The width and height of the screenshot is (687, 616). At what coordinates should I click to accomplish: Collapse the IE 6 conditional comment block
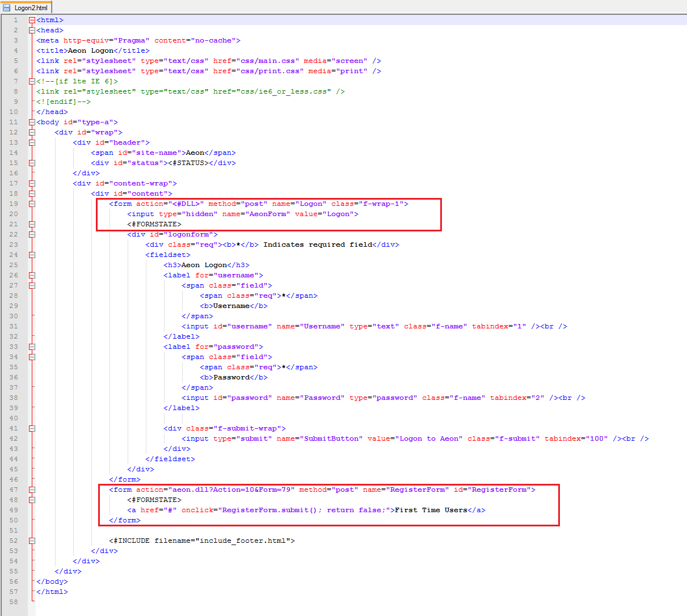coord(32,81)
